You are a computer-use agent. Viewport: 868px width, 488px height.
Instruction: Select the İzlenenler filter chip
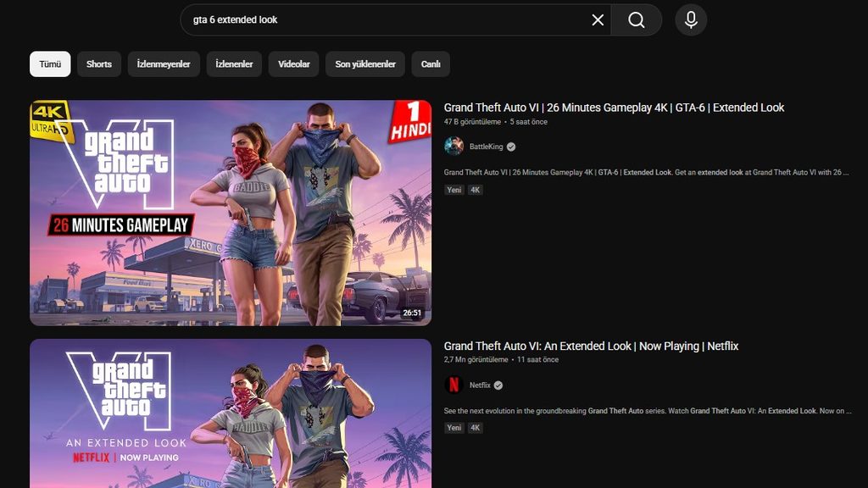click(234, 64)
